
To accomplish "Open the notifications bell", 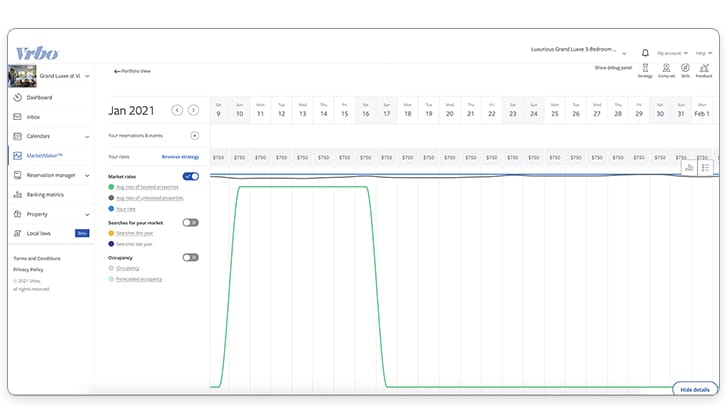I will pyautogui.click(x=645, y=53).
